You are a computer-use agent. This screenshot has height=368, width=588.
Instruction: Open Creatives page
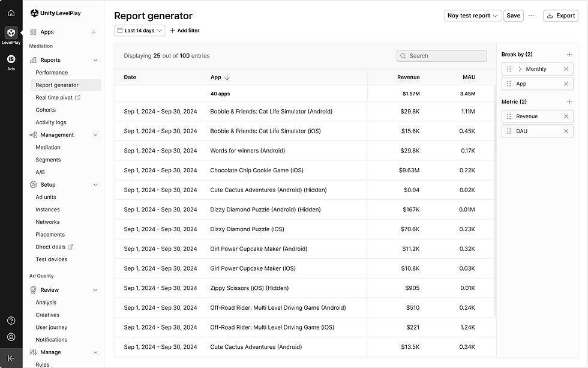click(x=47, y=315)
